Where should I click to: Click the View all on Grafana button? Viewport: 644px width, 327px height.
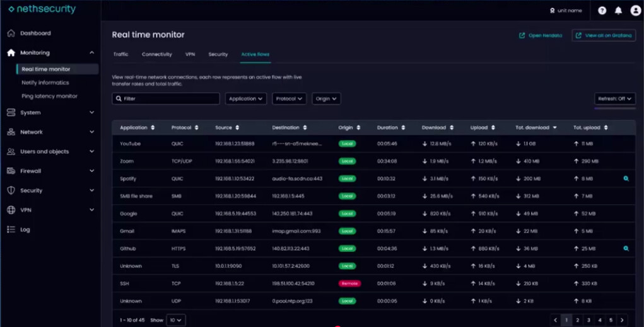coord(604,35)
